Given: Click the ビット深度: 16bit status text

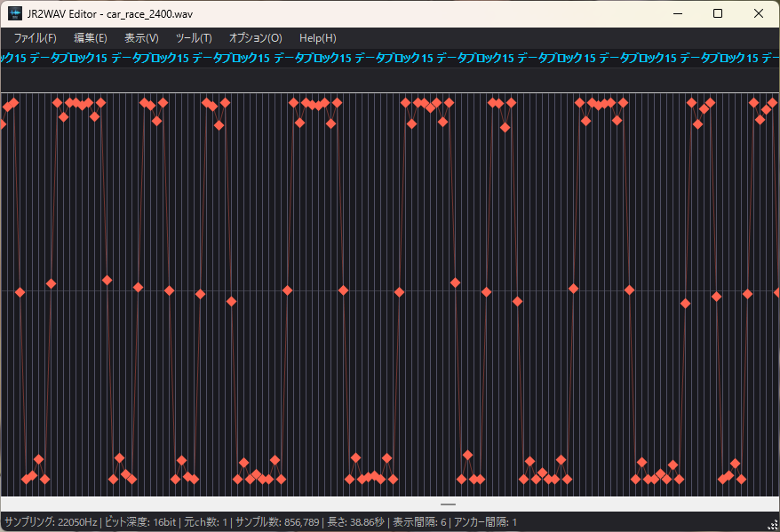Looking at the screenshot, I should click(x=140, y=522).
